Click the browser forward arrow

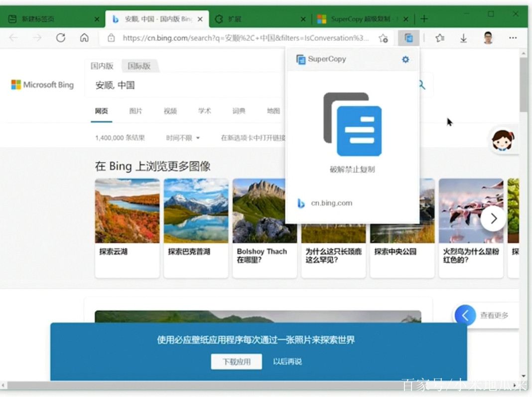point(37,38)
